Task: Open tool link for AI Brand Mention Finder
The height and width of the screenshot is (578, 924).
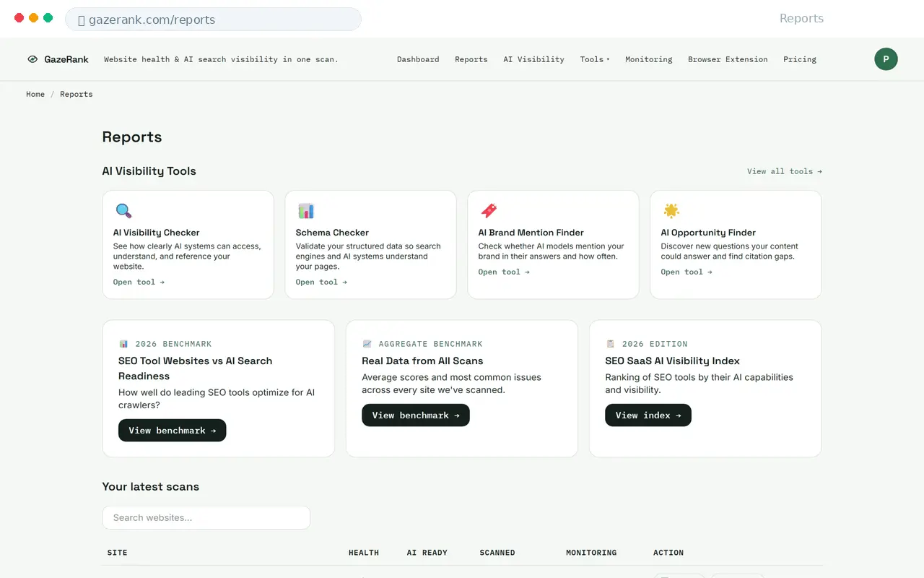Action: [x=504, y=272]
